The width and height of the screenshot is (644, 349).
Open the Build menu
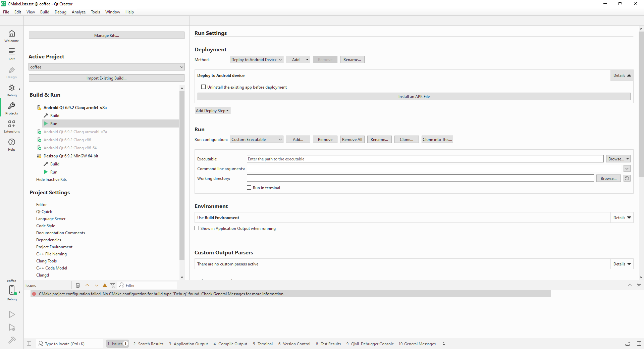tap(45, 12)
